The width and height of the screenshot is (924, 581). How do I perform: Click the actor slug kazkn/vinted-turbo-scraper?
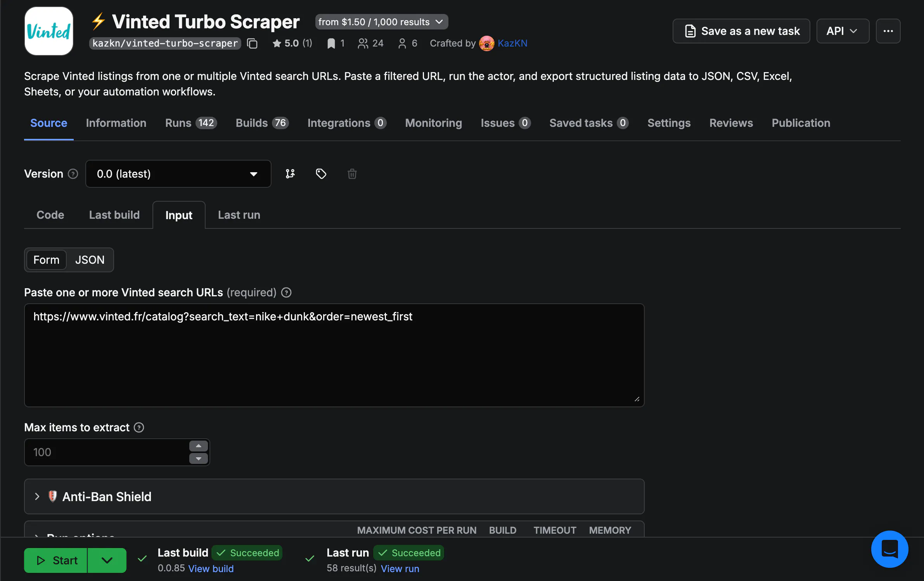(x=165, y=43)
